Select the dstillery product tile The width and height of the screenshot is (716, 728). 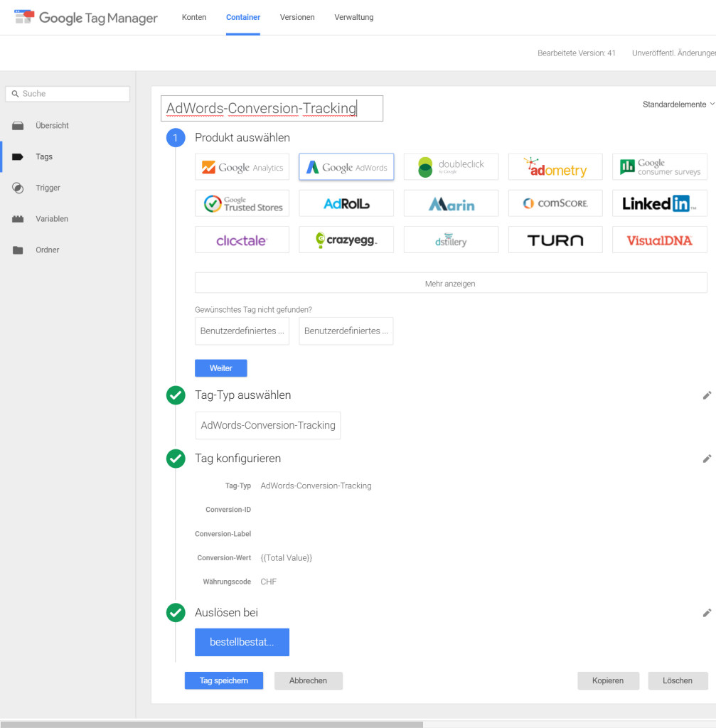(451, 240)
